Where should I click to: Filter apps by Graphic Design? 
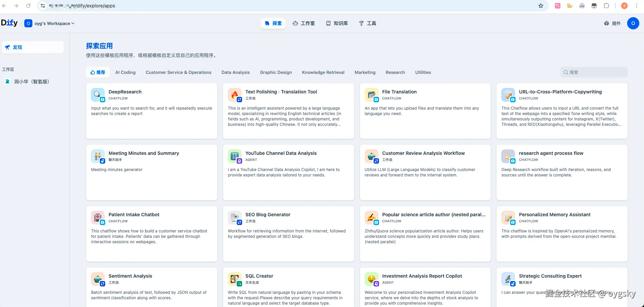[x=276, y=72]
